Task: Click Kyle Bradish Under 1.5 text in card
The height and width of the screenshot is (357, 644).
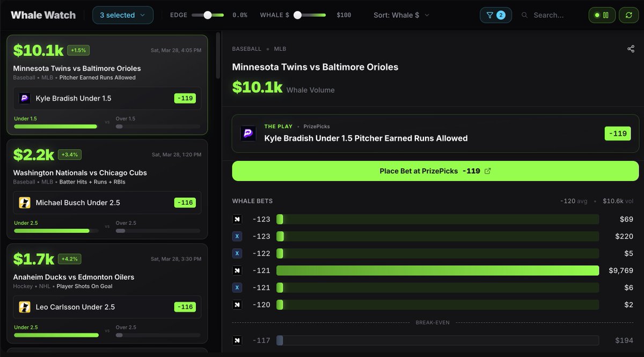Action: coord(74,99)
